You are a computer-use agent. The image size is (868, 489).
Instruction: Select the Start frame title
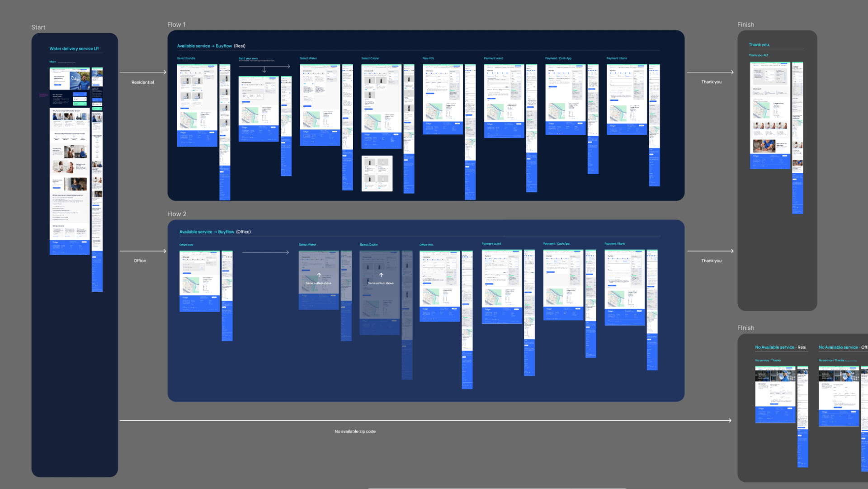[x=38, y=28]
